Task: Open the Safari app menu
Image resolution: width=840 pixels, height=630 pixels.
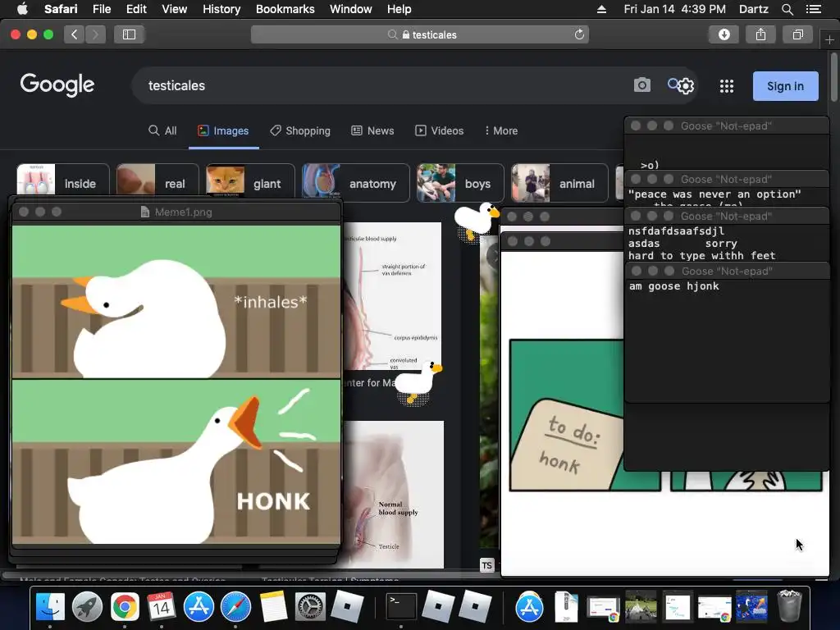Action: point(61,9)
